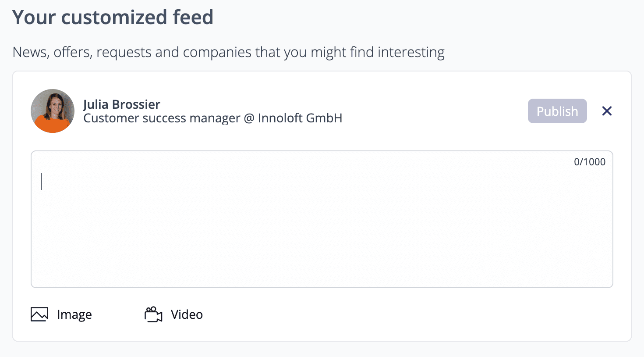Place cursor at the blinking text caret
Viewport: 644px width, 357px height.
(41, 181)
